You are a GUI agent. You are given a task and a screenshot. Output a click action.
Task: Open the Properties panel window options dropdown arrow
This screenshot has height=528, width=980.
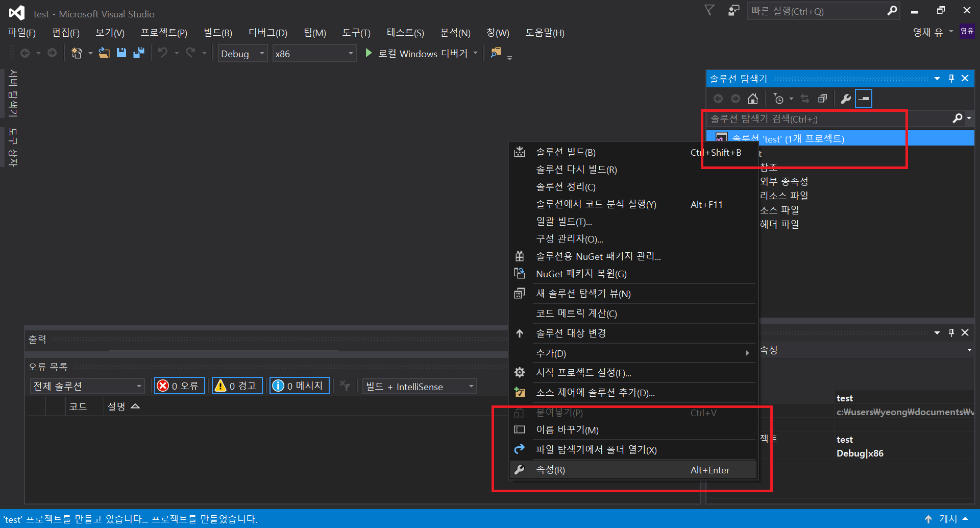coord(937,332)
